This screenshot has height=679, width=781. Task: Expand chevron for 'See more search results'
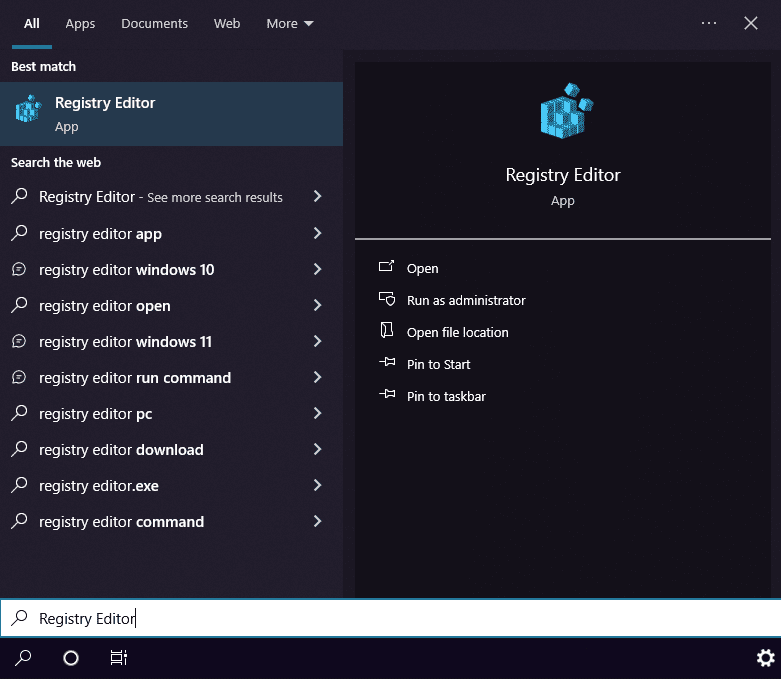pos(318,196)
